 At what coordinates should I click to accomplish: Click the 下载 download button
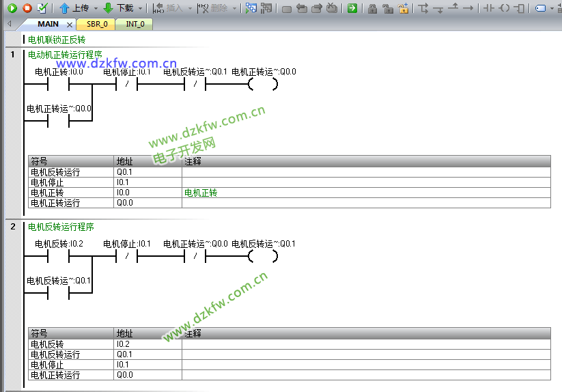pos(118,8)
